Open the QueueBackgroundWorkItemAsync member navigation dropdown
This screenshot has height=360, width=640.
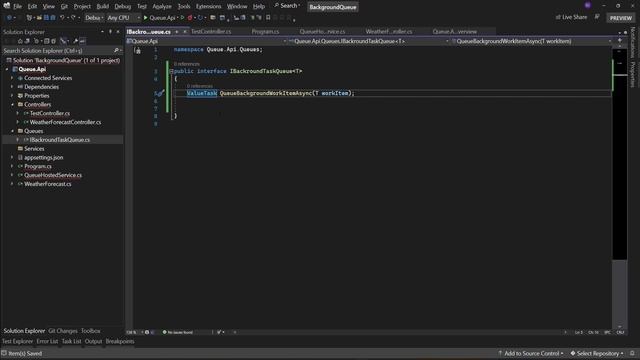(531, 41)
